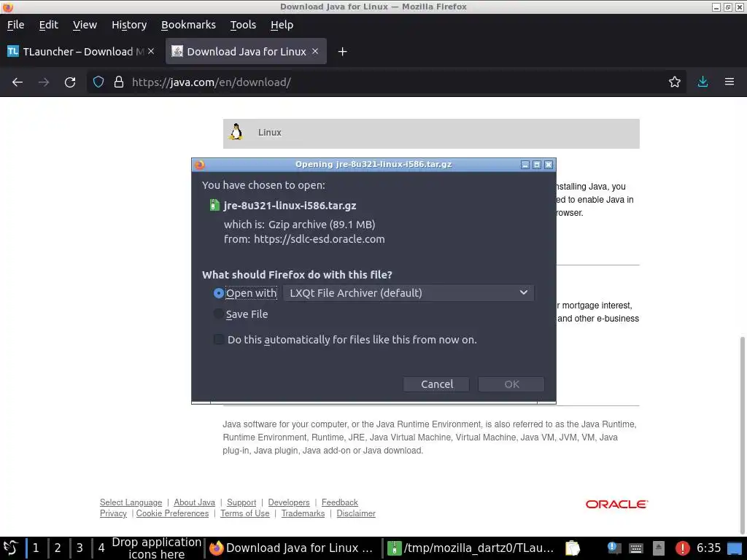
Task: Open the Firefox downloads panel
Action: pos(703,82)
